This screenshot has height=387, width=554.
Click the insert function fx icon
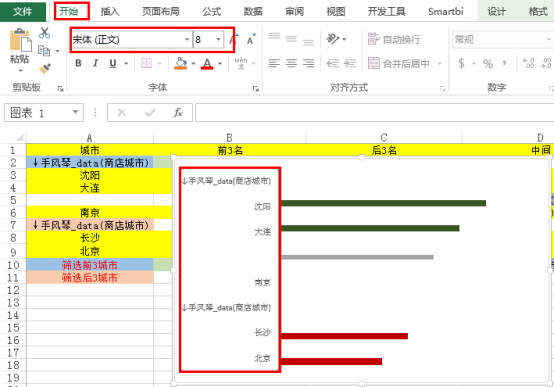pyautogui.click(x=178, y=113)
